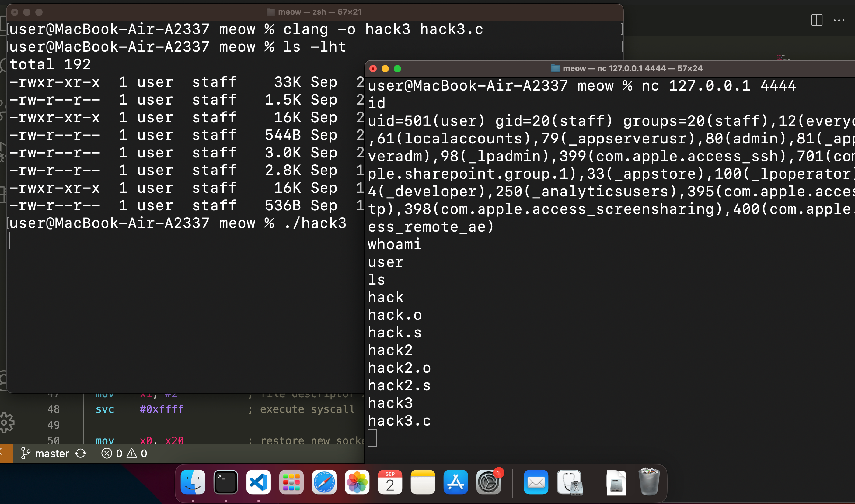The width and height of the screenshot is (855, 504).
Task: Click VS Code split editor icon
Action: point(817,20)
